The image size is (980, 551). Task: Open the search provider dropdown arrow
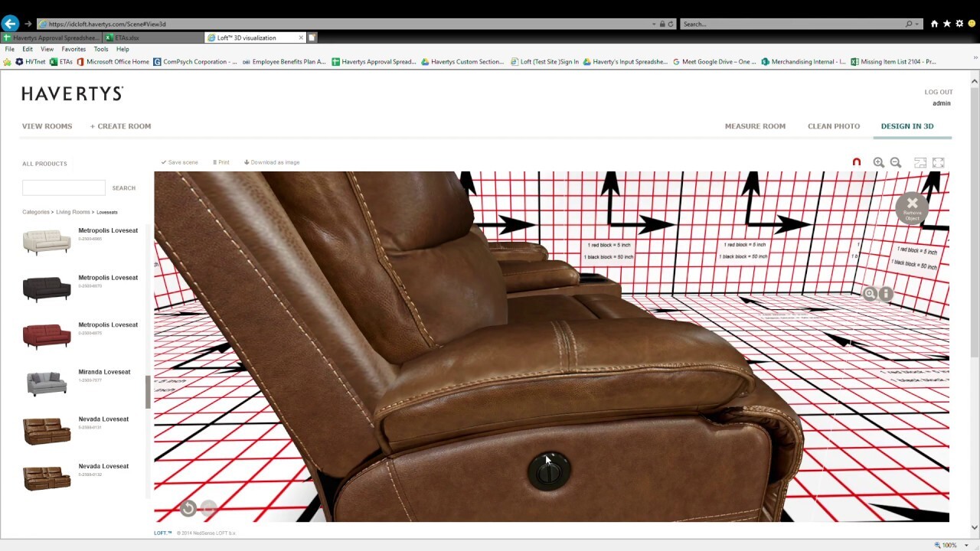[917, 24]
